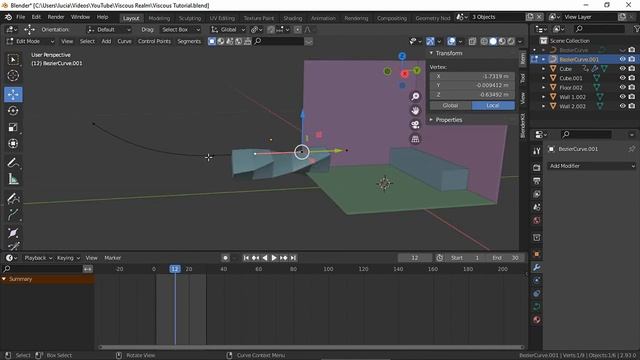
Task: Click the End frame field
Action: coord(506,258)
